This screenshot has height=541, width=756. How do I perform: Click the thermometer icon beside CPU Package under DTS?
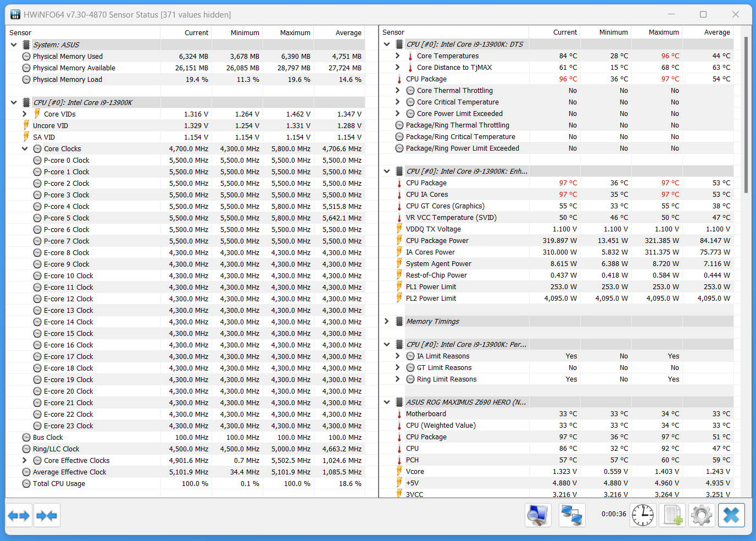click(x=399, y=79)
